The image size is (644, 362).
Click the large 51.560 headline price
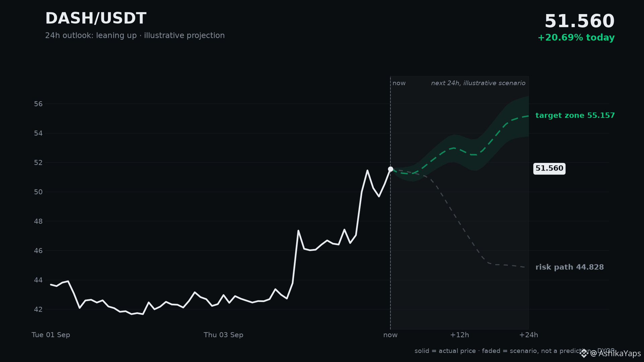[579, 21]
